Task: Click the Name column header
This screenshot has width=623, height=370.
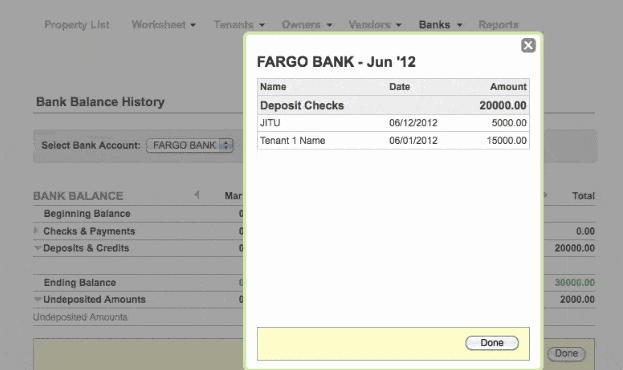Action: point(273,87)
